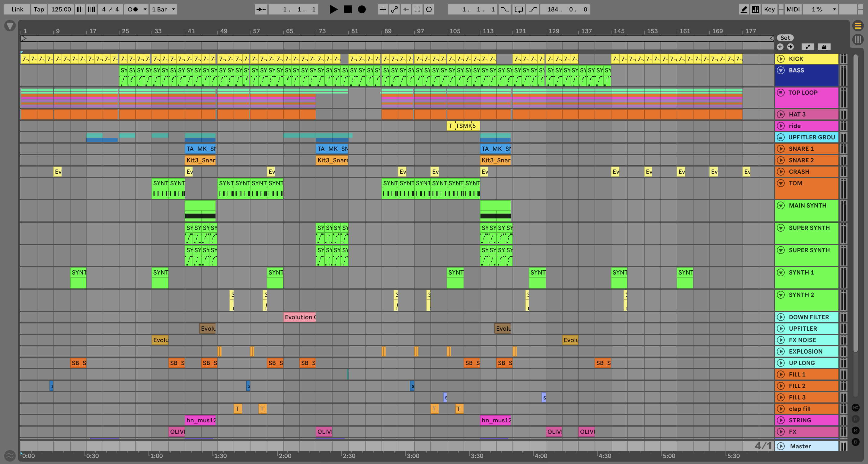Open the Key mapping mode
This screenshot has width=868, height=464.
click(769, 9)
